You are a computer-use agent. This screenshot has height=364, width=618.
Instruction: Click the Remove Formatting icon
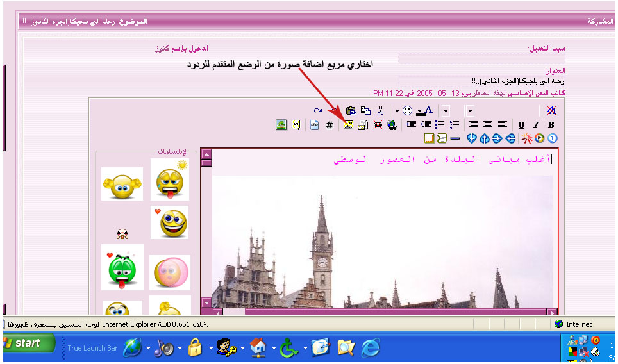pyautogui.click(x=551, y=111)
